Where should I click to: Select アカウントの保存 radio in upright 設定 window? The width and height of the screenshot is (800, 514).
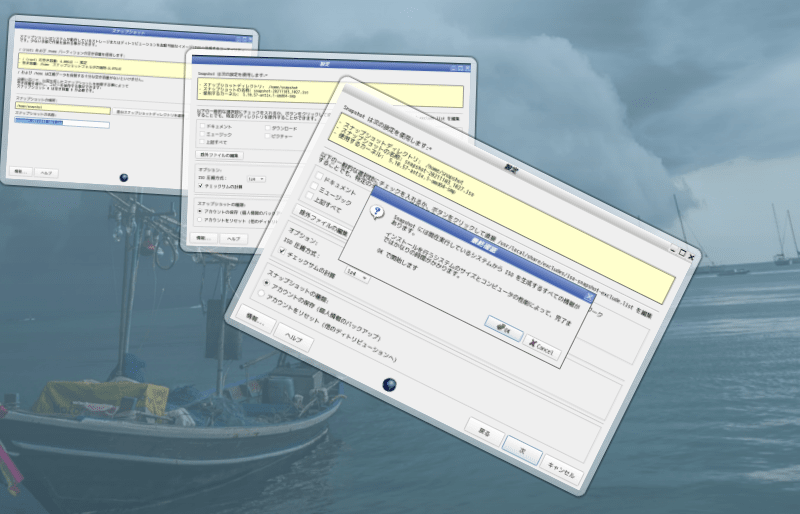200,211
